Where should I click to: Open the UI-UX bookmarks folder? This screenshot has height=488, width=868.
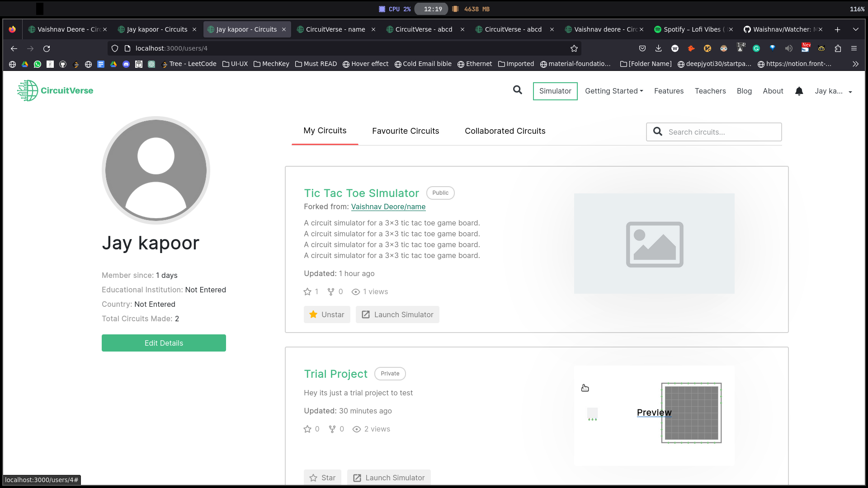pyautogui.click(x=235, y=64)
